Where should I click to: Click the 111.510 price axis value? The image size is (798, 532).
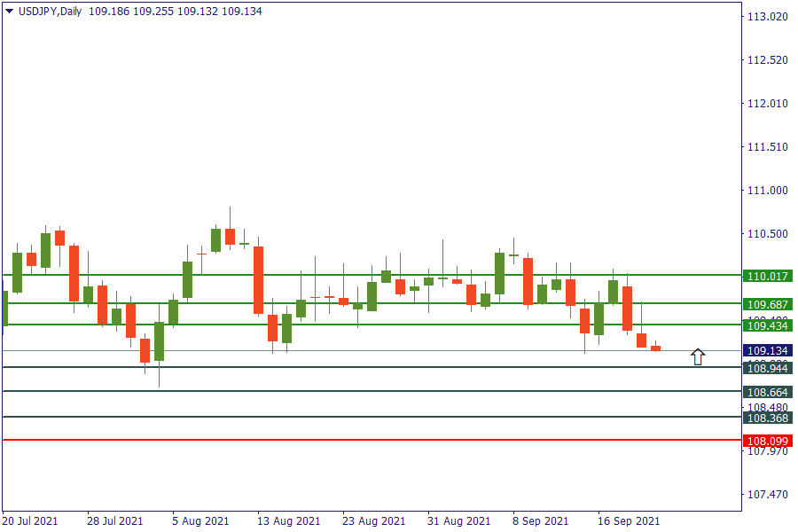point(768,147)
